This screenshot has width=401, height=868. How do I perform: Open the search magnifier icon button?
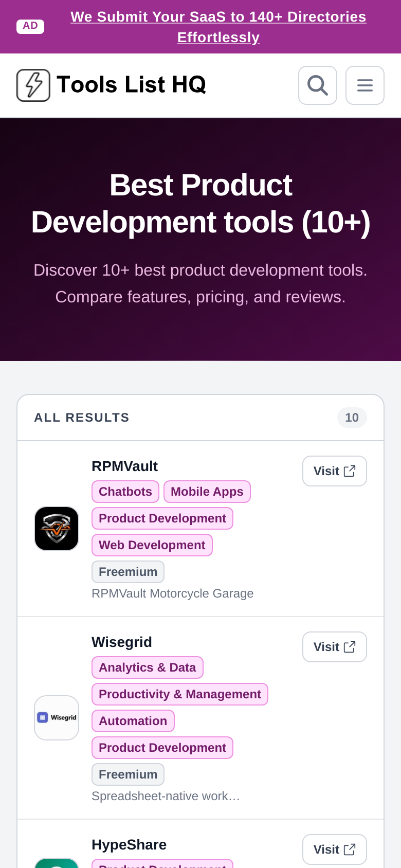318,85
